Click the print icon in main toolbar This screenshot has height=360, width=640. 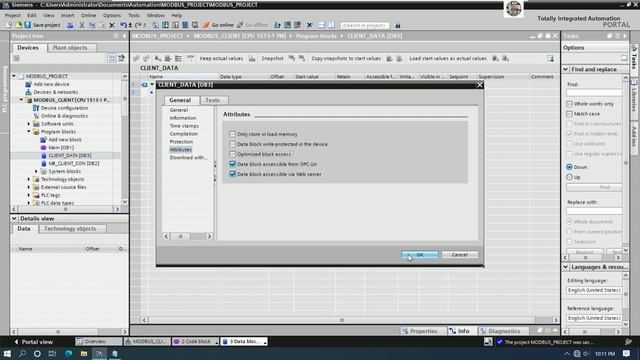point(70,25)
